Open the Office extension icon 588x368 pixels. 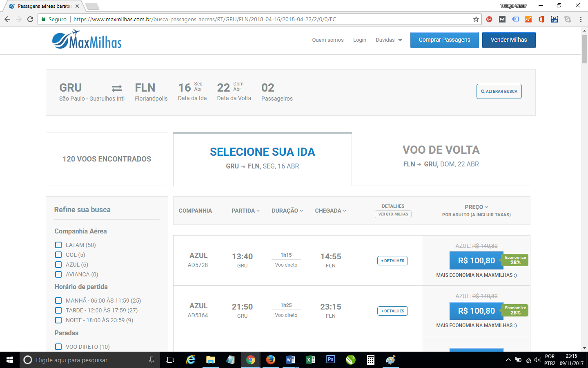[541, 19]
